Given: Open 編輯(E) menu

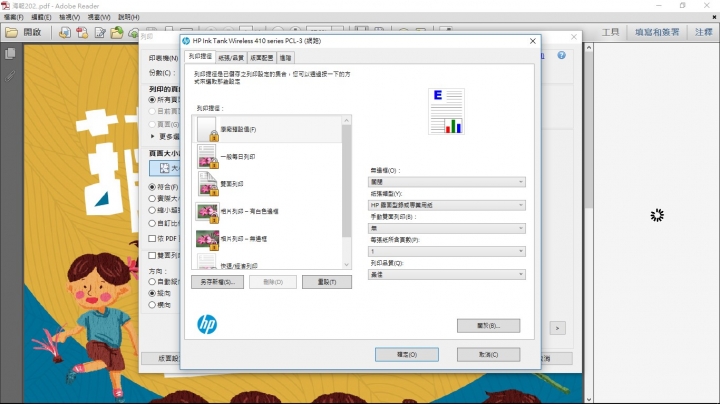Looking at the screenshot, I should pyautogui.click(x=41, y=17).
